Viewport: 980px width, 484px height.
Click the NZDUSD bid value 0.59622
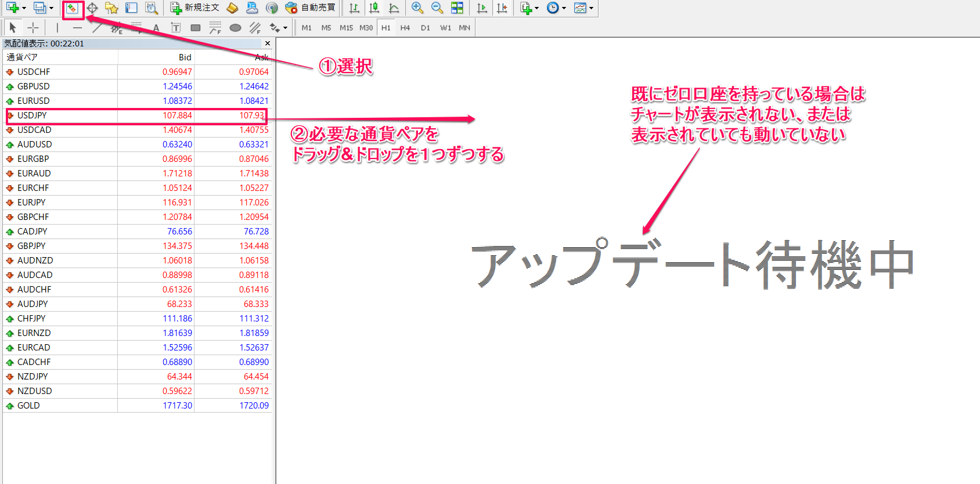177,391
